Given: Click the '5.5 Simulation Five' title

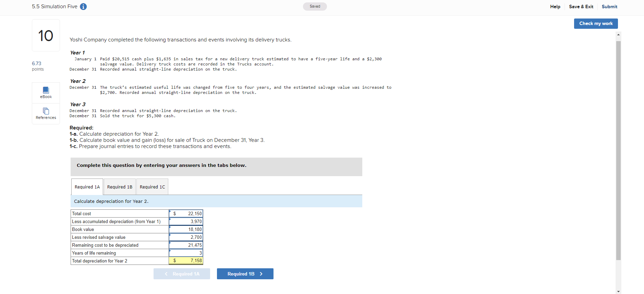Looking at the screenshot, I should click(54, 7).
